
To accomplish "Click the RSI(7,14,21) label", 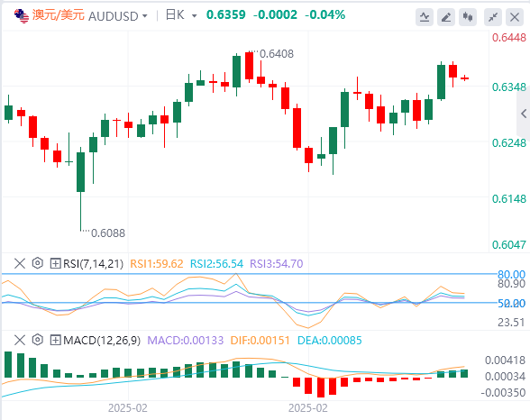I will [94, 263].
